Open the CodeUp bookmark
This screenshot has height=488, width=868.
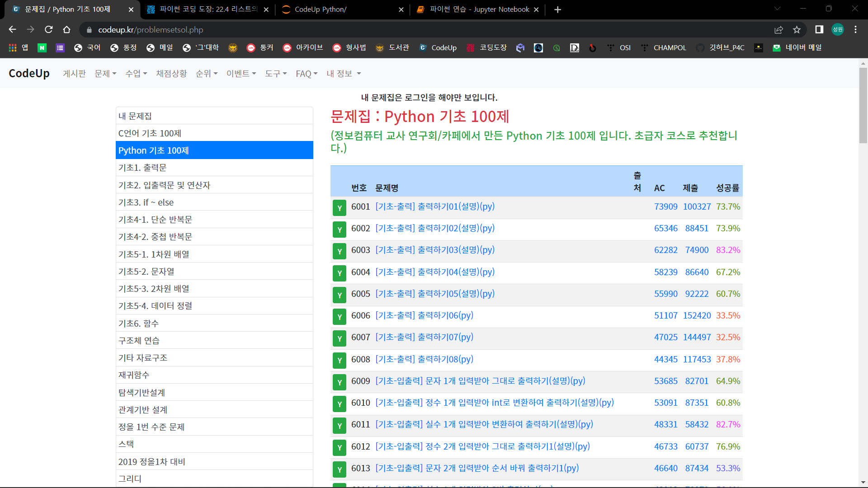click(438, 47)
